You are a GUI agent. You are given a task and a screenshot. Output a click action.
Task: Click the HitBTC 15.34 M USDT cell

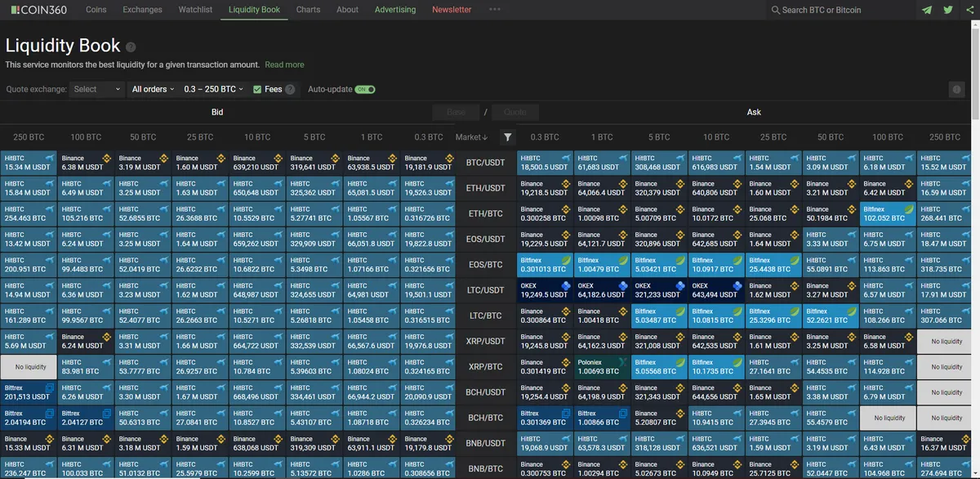(x=29, y=163)
